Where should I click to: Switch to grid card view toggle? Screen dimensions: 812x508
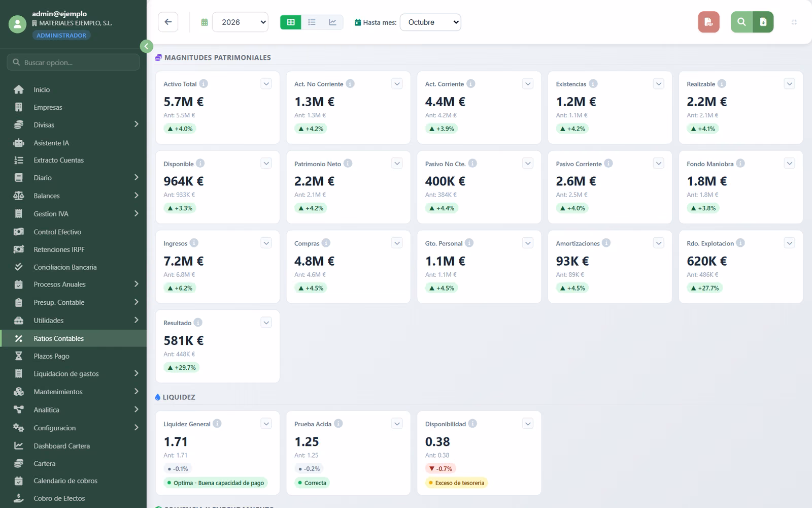(291, 22)
